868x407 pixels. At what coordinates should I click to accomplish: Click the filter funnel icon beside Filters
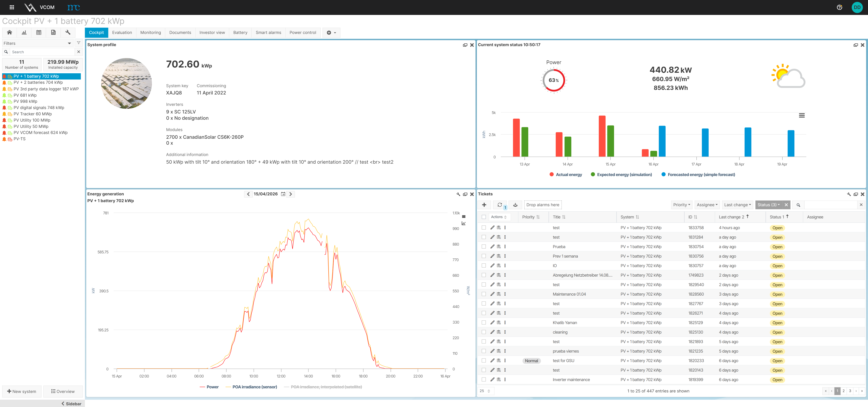[78, 43]
